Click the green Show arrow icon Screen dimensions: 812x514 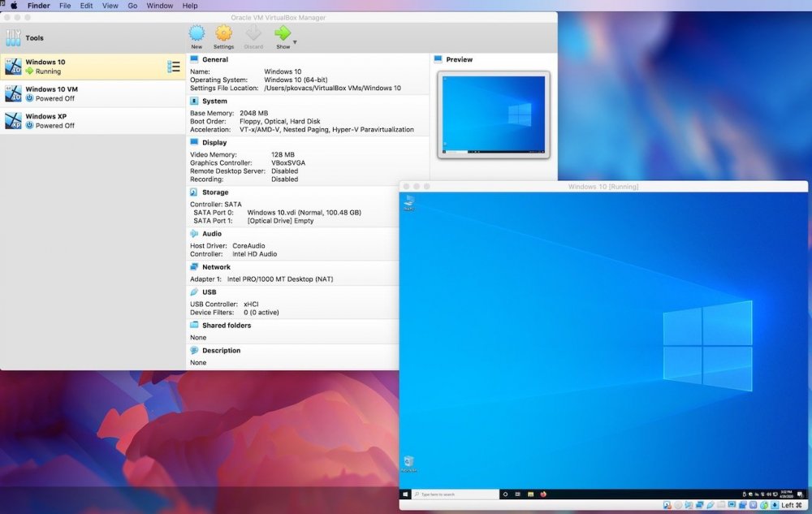click(283, 33)
